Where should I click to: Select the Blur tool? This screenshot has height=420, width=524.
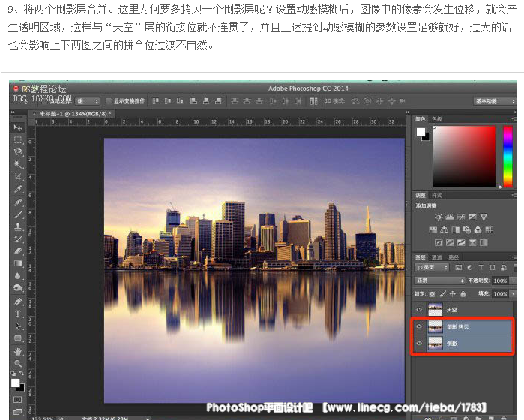tap(18, 276)
